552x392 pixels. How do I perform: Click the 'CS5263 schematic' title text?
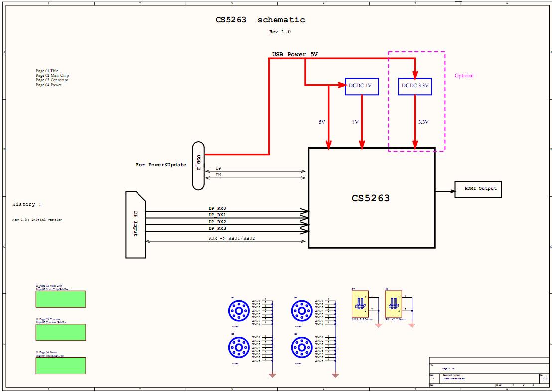[260, 20]
